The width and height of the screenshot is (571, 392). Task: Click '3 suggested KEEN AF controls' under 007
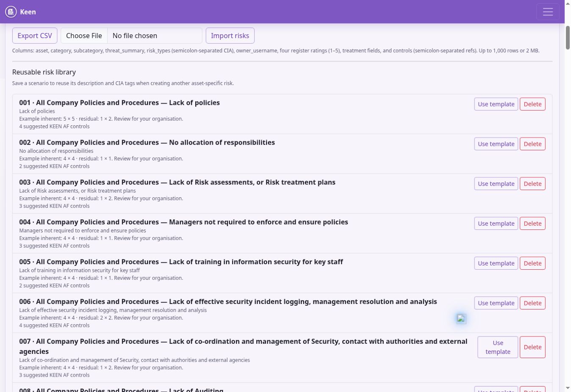[54, 375]
